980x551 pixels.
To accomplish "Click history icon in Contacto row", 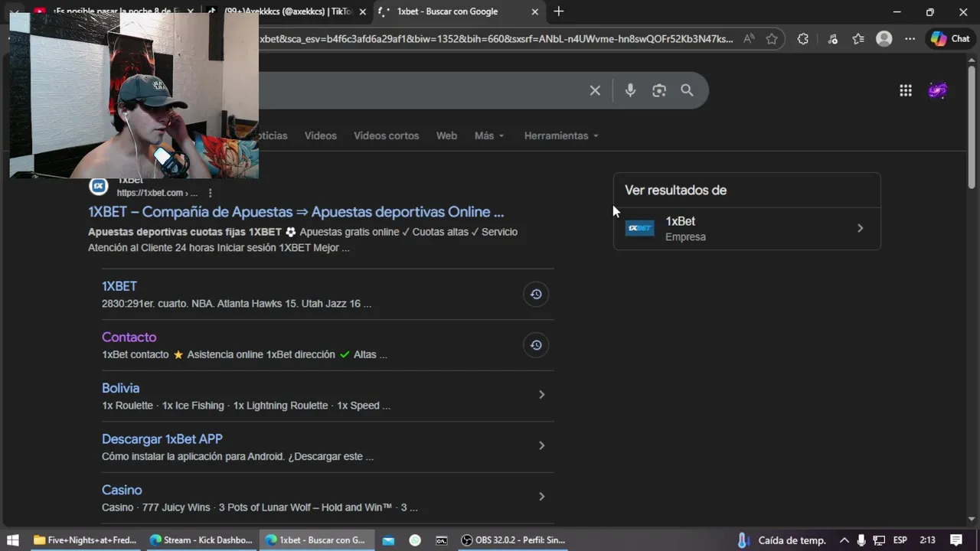I will [536, 345].
